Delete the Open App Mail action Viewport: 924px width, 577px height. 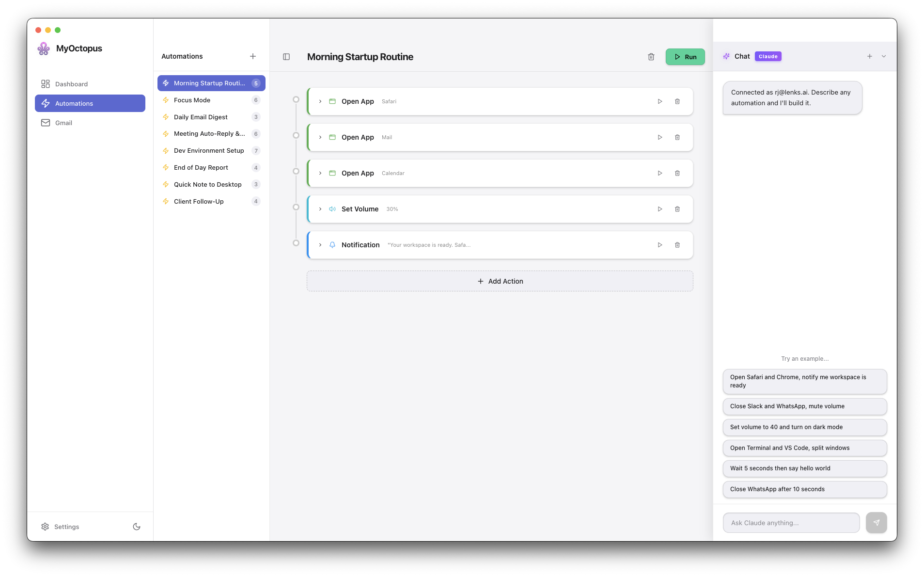[x=677, y=137]
